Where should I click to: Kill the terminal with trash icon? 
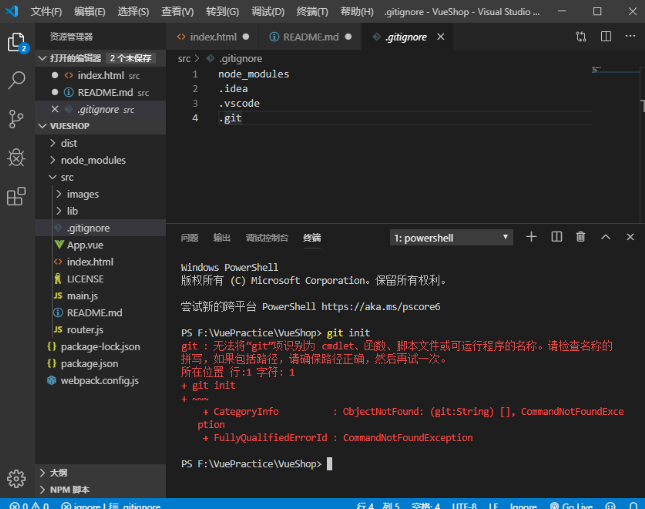tap(580, 237)
